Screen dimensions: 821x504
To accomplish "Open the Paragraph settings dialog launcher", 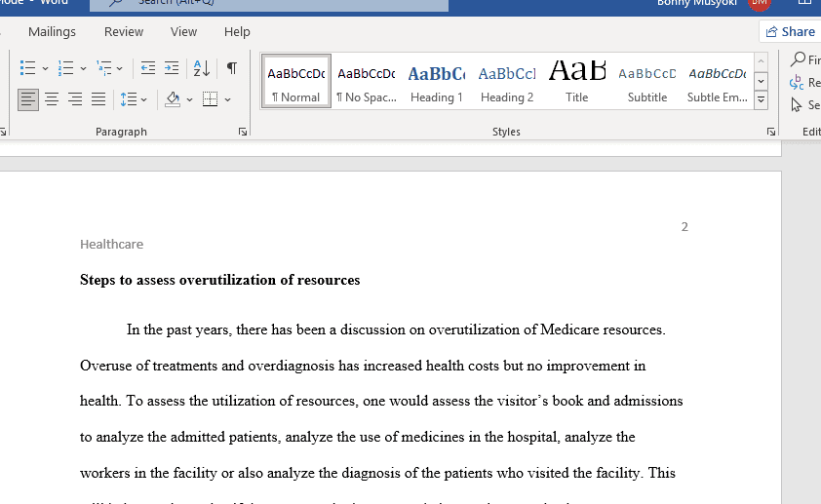I will click(x=243, y=132).
